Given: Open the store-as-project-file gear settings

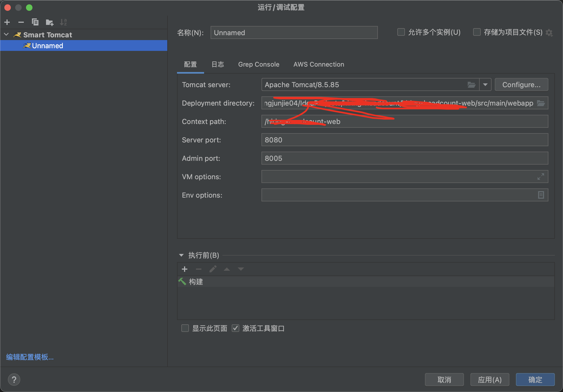Looking at the screenshot, I should coord(549,33).
